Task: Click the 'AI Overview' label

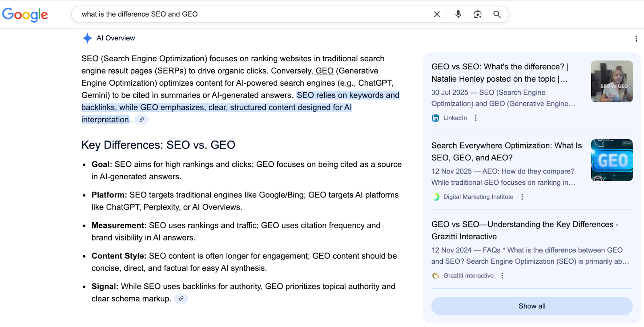Action: [116, 38]
